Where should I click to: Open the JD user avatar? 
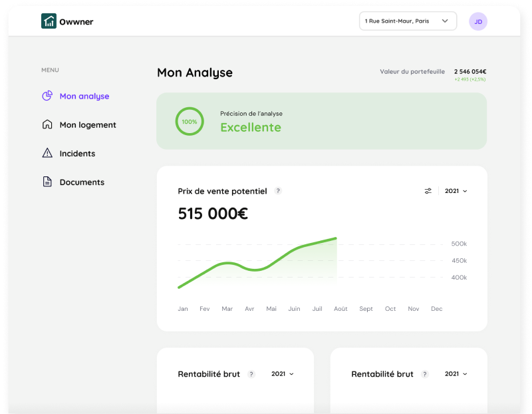(478, 21)
